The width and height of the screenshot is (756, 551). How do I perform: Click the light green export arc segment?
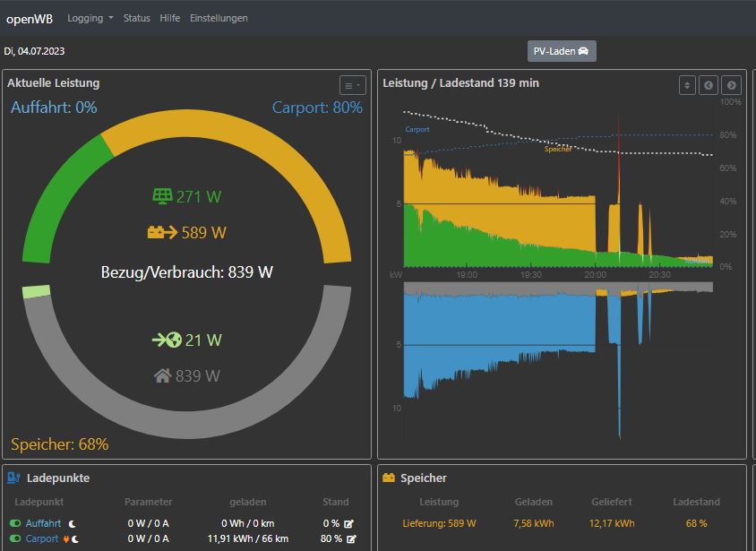point(37,292)
